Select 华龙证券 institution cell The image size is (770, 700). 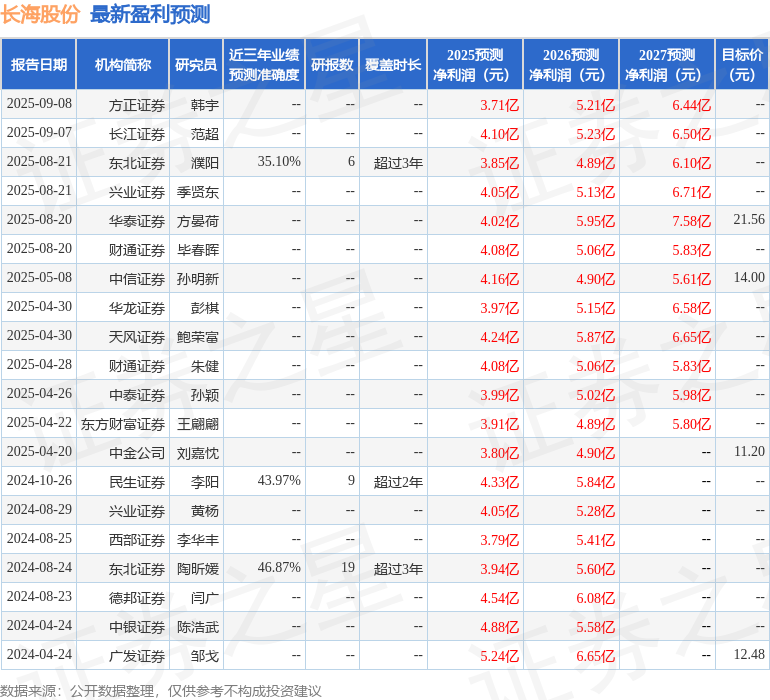[x=137, y=308]
